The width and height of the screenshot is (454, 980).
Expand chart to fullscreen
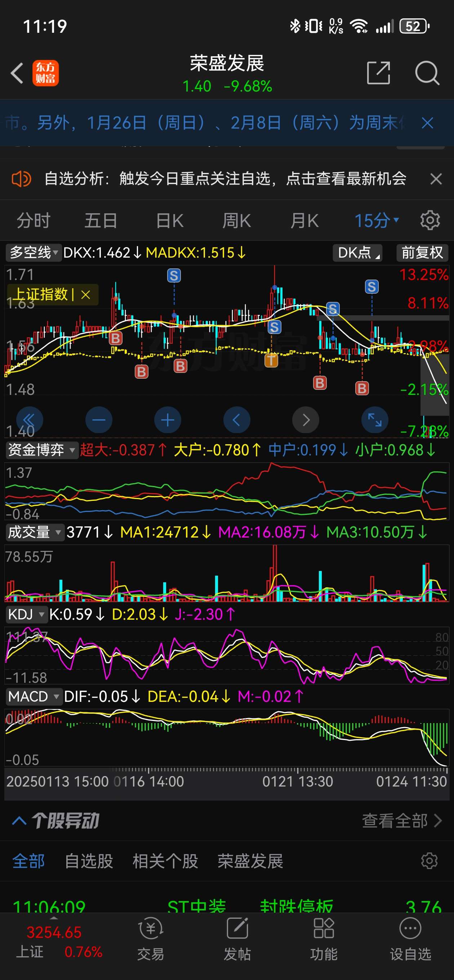tap(374, 420)
